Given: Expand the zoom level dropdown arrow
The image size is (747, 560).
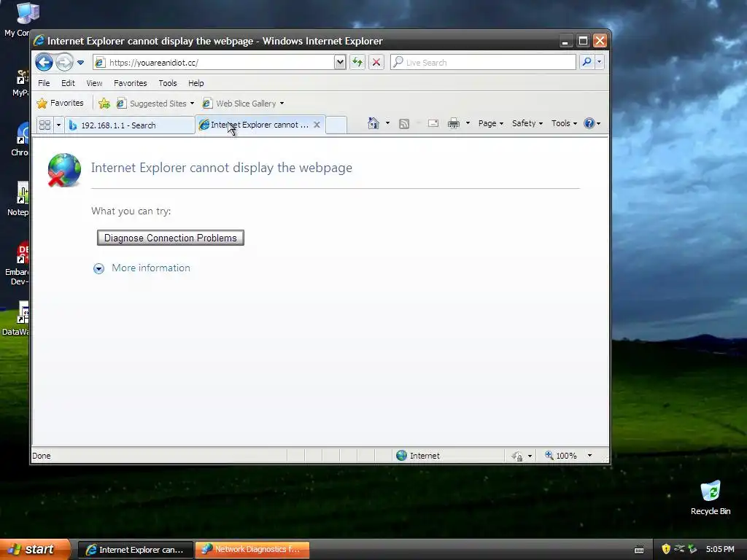Looking at the screenshot, I should (589, 456).
